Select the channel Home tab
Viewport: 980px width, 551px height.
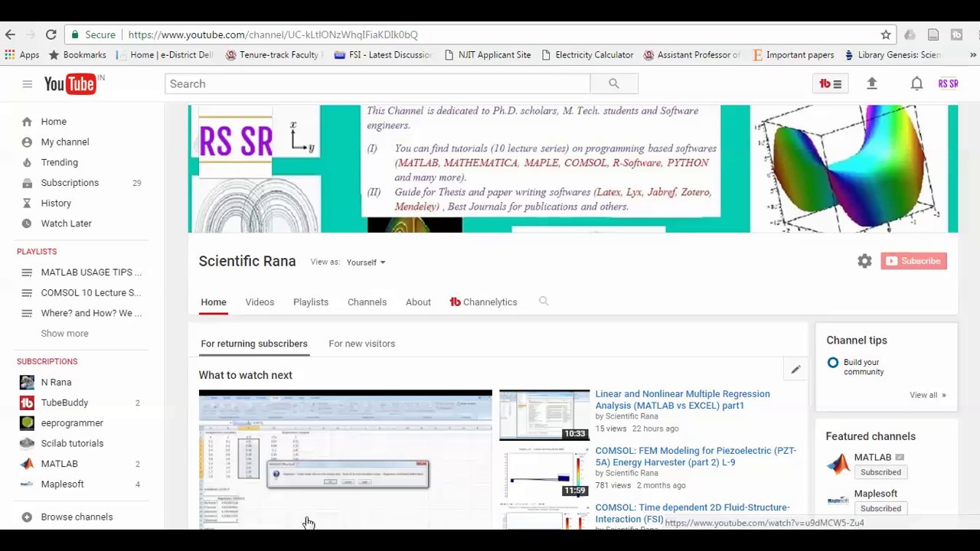pos(214,302)
